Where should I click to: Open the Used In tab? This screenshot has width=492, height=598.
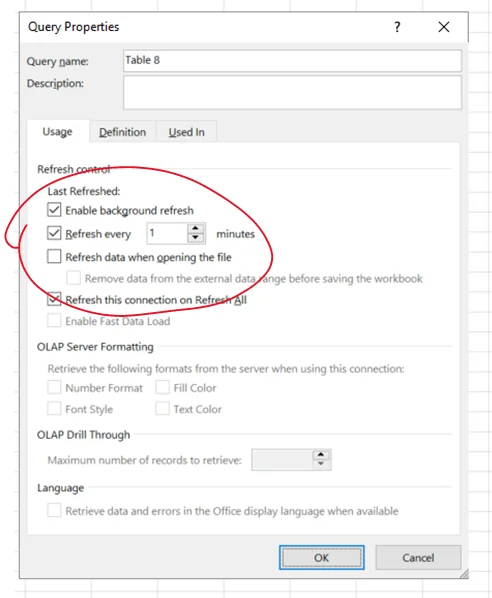pos(187,132)
